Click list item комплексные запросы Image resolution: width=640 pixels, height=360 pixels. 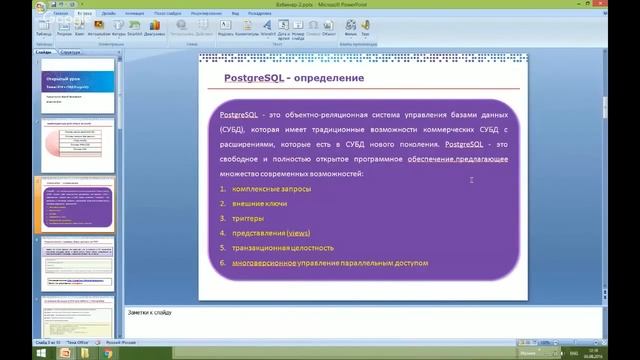(271, 189)
